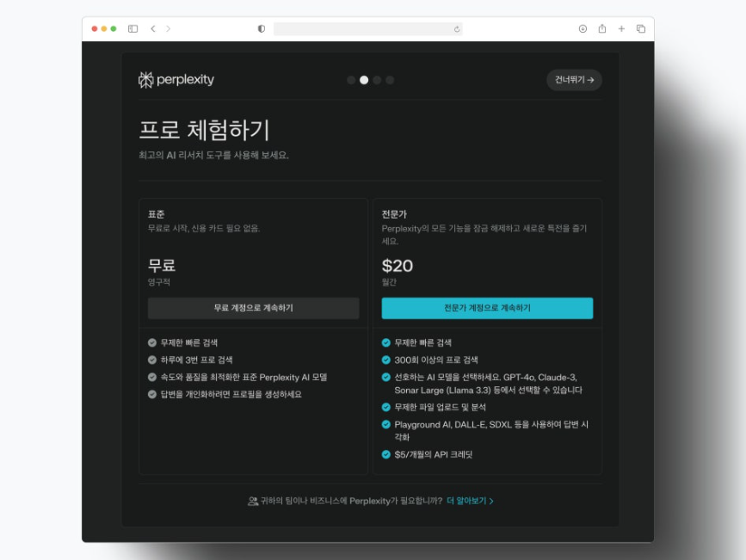Click the privacy shield icon
Viewport: 746px width, 560px height.
click(262, 28)
